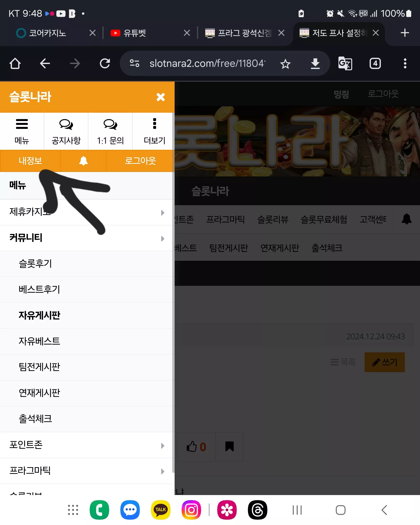Launch Instagram from the dock
The width and height of the screenshot is (420, 525).
pos(191,510)
